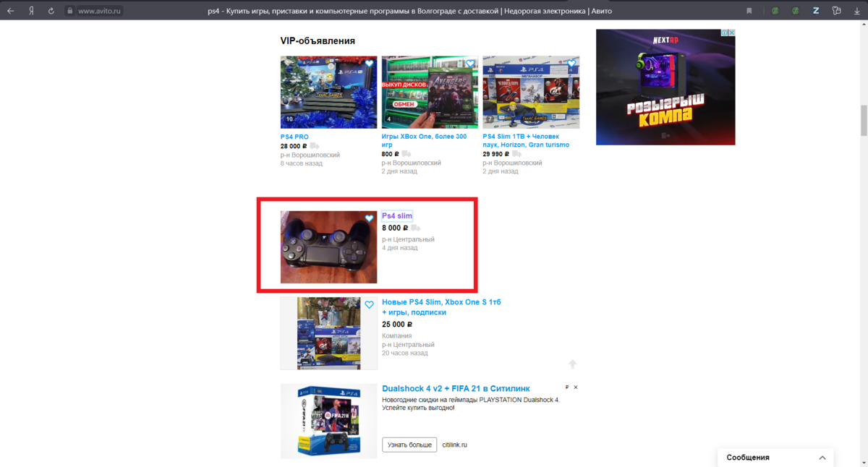Image resolution: width=868 pixels, height=467 pixels.
Task: Click the www.avito.ru address field
Action: pos(100,11)
